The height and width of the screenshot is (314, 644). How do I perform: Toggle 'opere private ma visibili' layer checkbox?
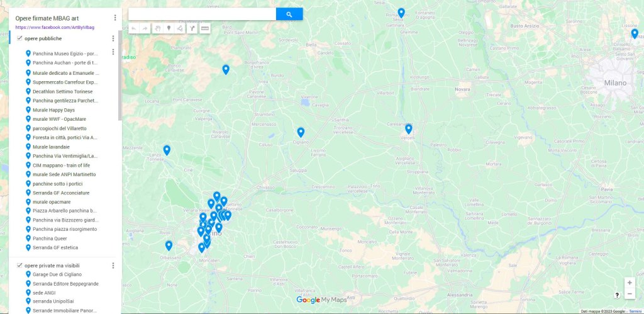20,266
